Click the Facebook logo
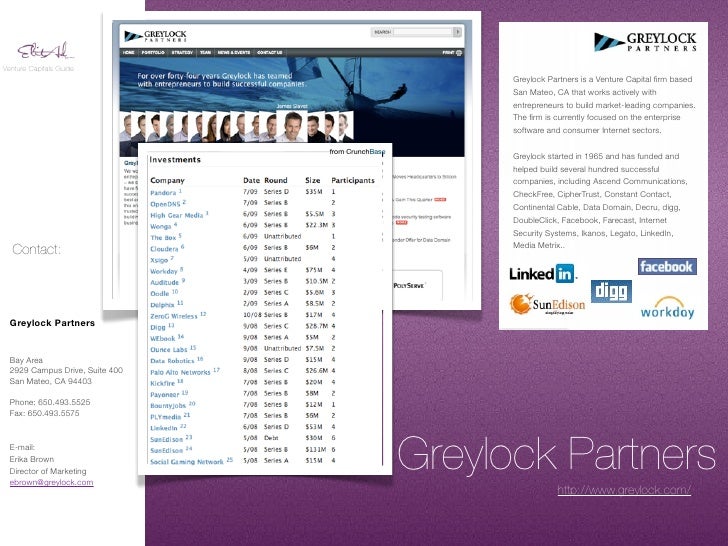 click(667, 266)
